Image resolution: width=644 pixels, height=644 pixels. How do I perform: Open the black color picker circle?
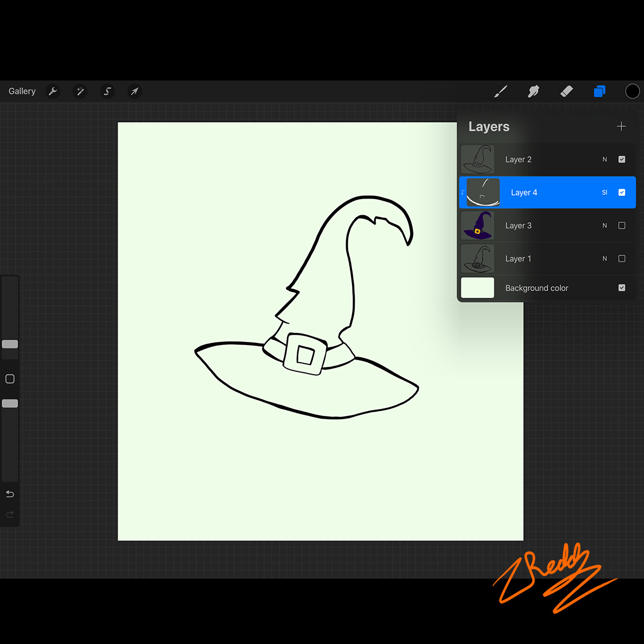[633, 91]
